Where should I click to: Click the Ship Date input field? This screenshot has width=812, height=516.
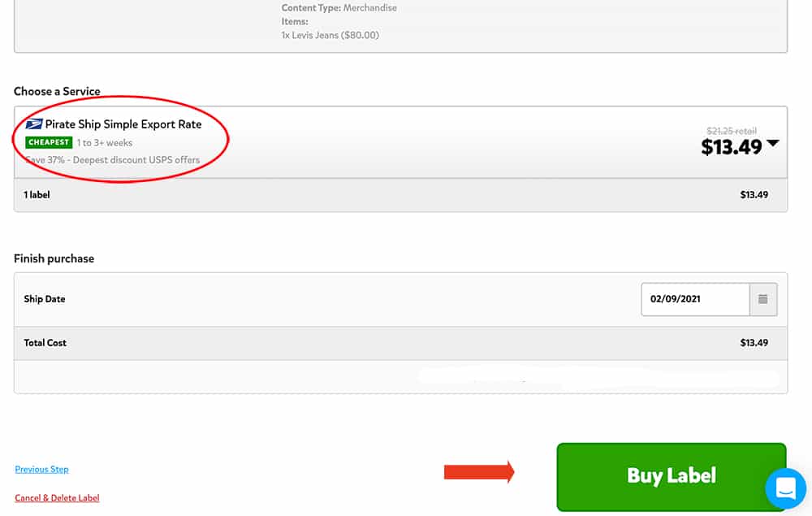point(695,299)
